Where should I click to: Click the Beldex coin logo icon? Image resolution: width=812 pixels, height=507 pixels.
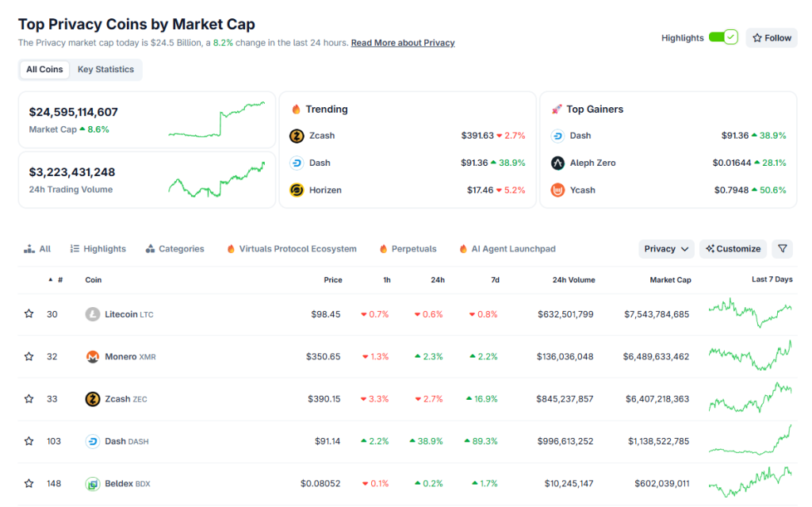click(93, 483)
